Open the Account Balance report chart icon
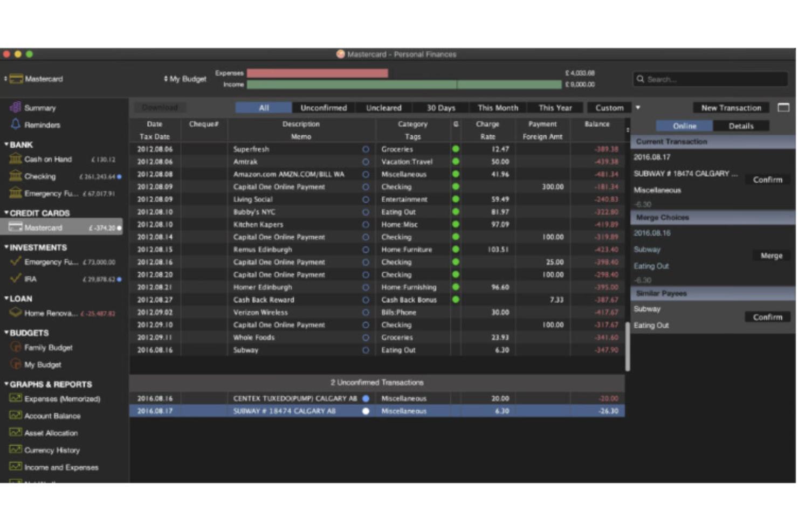This screenshot has height=532, width=798. click(x=15, y=416)
